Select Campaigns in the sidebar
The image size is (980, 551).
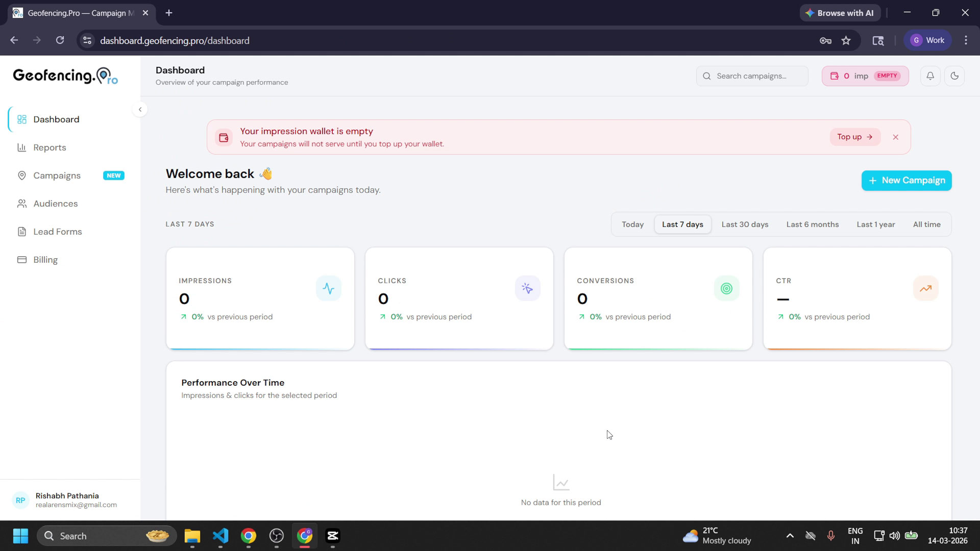coord(57,176)
